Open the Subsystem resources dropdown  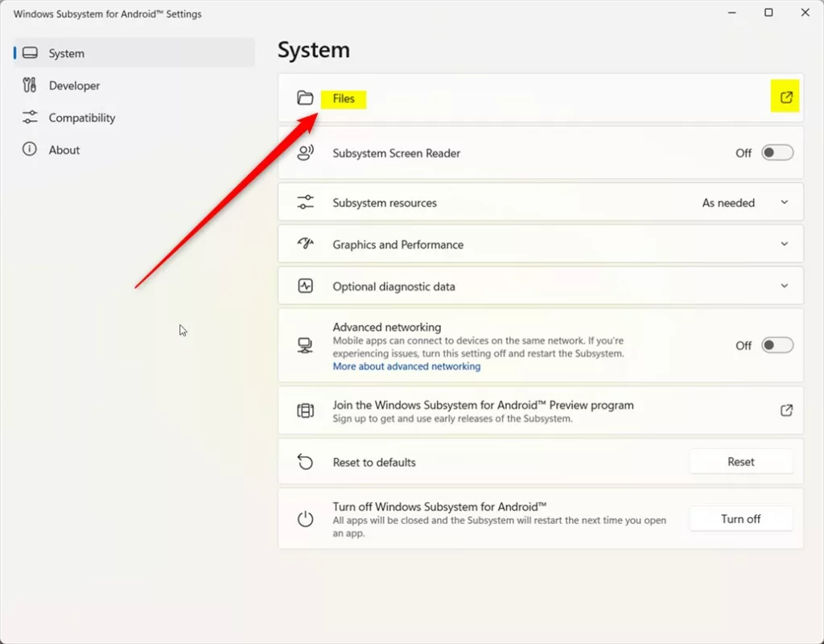(785, 202)
